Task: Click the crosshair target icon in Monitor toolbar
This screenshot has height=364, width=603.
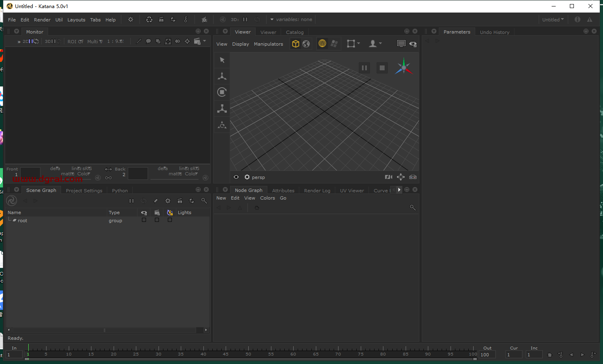Action: pos(187,41)
